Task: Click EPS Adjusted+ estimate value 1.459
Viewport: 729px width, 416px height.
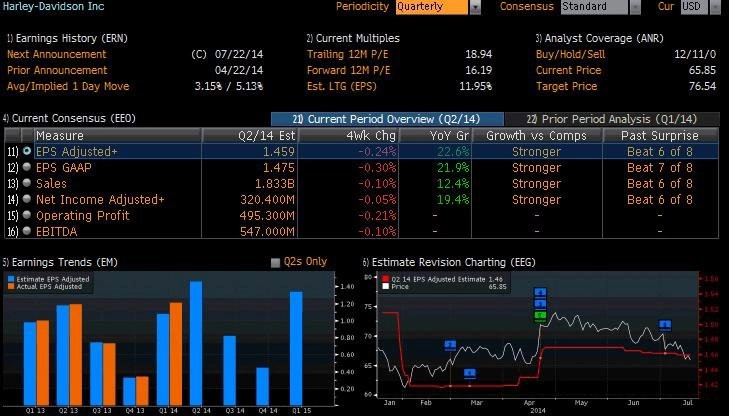Action: [278, 152]
